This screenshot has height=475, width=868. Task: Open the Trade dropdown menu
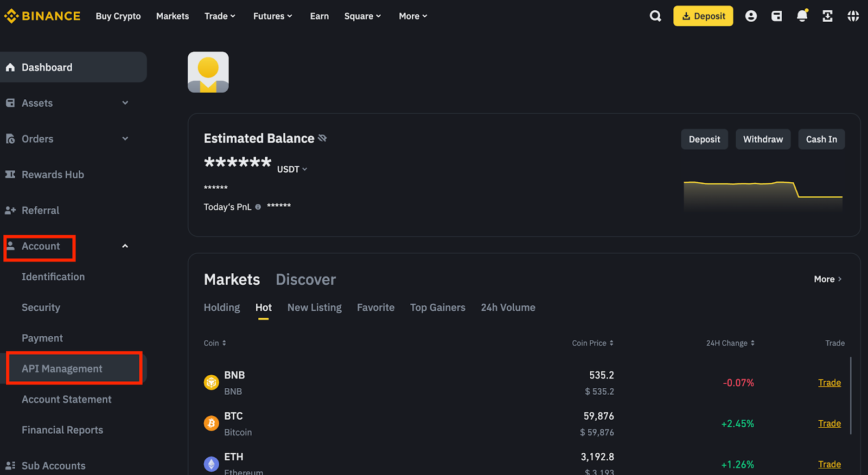tap(220, 16)
